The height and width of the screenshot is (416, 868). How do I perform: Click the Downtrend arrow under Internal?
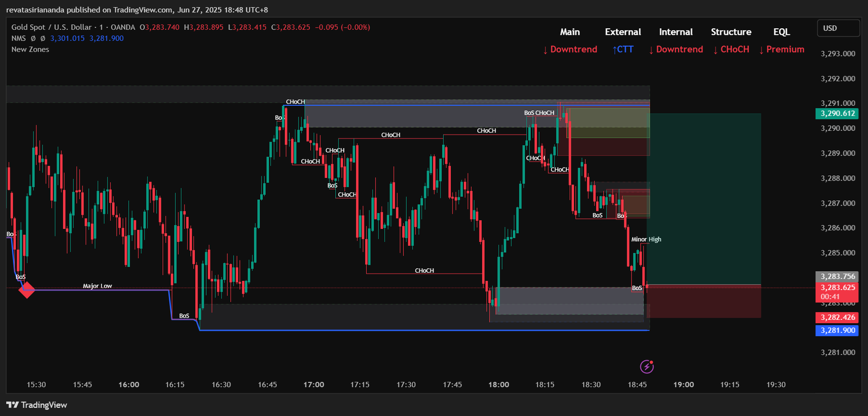click(x=675, y=49)
